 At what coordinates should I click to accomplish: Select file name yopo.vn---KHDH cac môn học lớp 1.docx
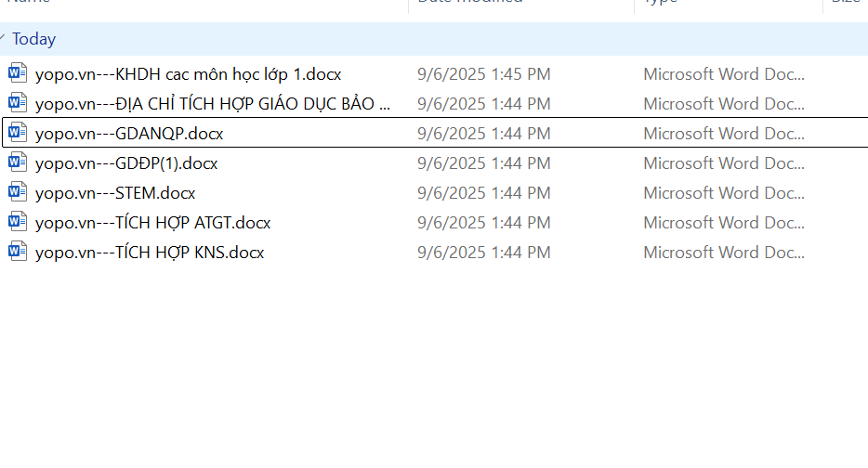(188, 74)
